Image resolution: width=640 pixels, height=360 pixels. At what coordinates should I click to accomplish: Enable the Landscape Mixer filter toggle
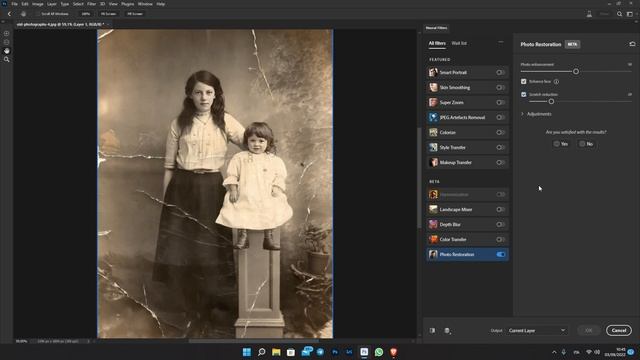pos(500,209)
